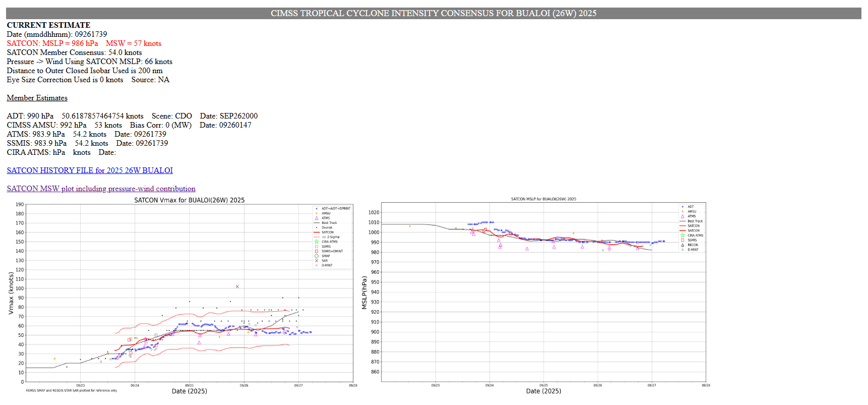Image resolution: width=868 pixels, height=405 pixels.
Task: Click the Vmax (knots) y-axis label
Action: tap(11, 294)
